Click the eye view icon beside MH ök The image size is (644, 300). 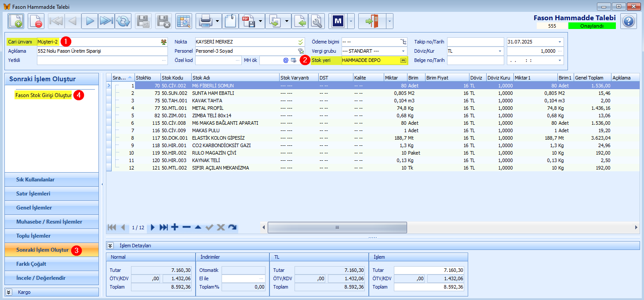(x=293, y=60)
